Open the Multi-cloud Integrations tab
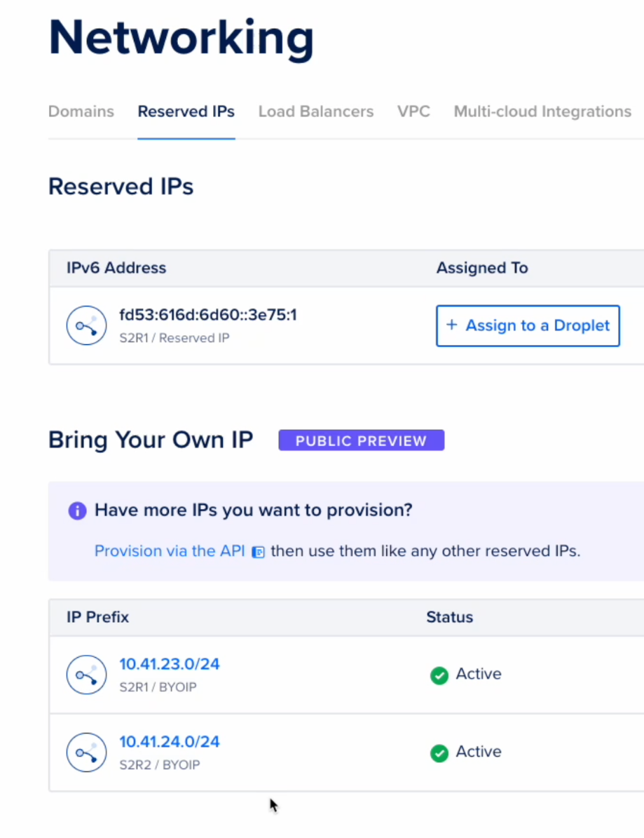644x838 pixels. (x=542, y=111)
